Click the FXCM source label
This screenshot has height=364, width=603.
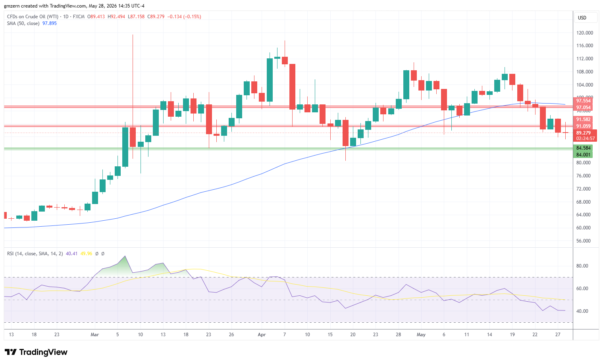[x=79, y=17]
